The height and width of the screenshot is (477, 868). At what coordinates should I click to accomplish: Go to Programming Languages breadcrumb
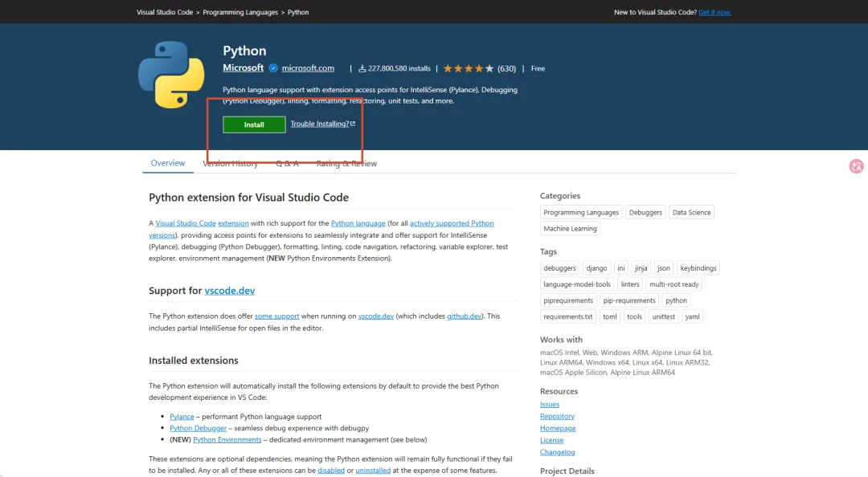pyautogui.click(x=240, y=12)
